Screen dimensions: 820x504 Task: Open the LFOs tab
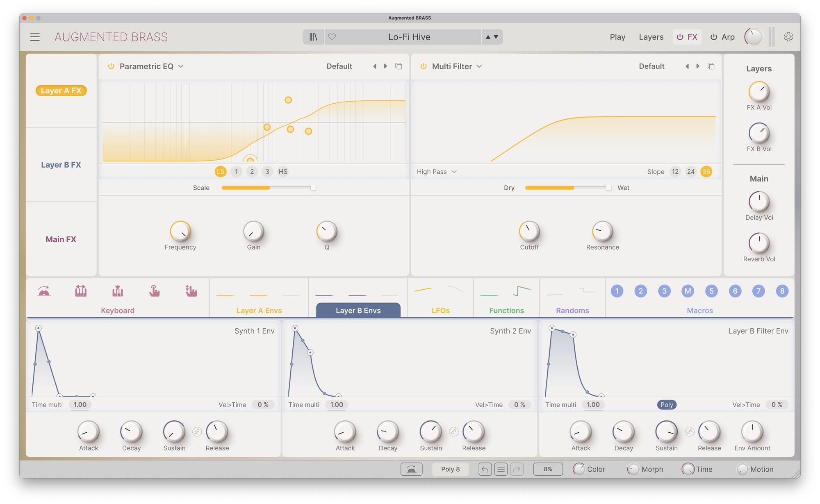point(440,310)
